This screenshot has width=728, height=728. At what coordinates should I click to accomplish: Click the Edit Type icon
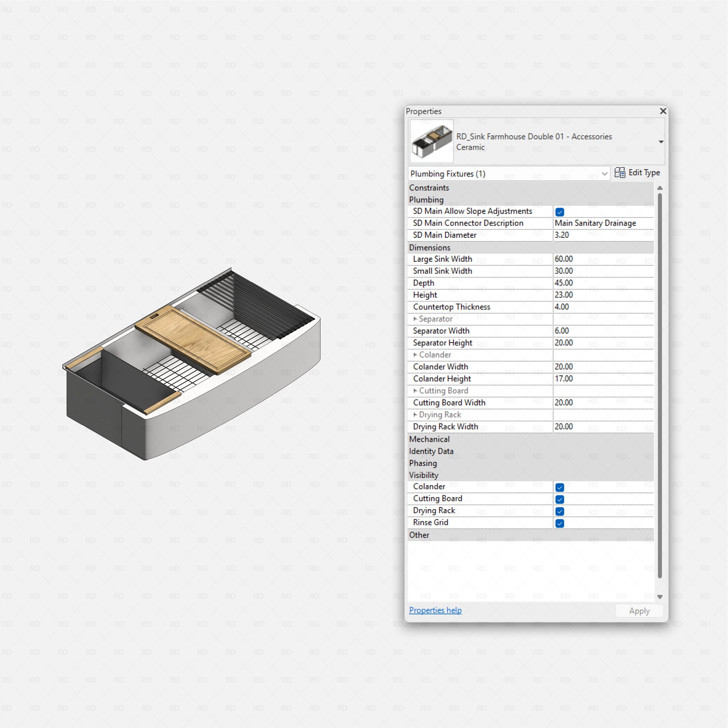tap(619, 173)
